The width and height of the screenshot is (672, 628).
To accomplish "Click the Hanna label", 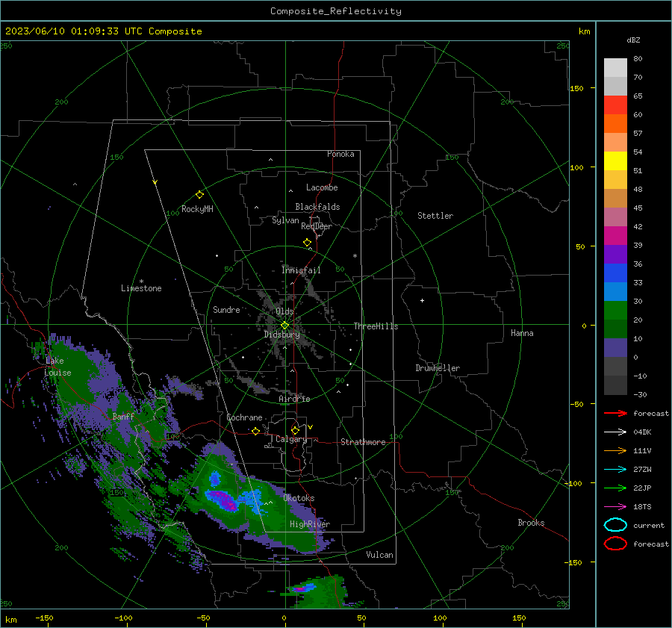I will coord(522,332).
